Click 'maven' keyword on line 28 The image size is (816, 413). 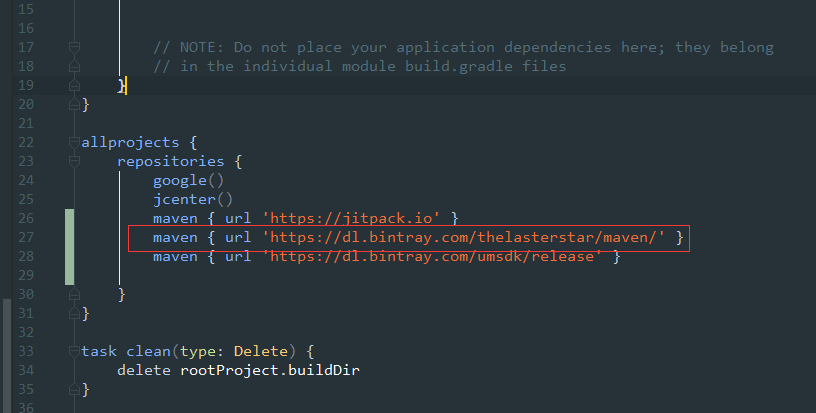(175, 256)
